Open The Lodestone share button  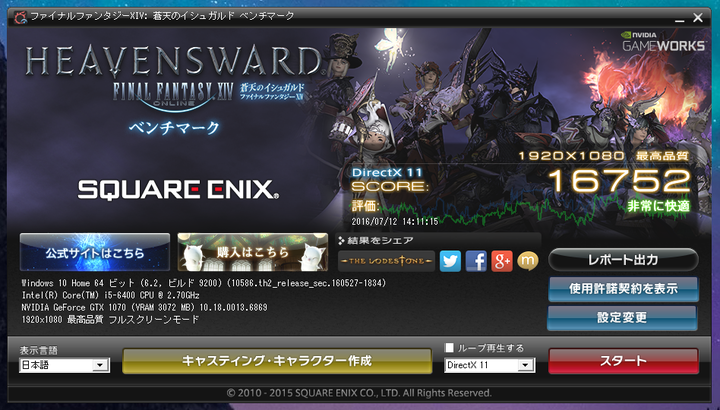pos(386,261)
